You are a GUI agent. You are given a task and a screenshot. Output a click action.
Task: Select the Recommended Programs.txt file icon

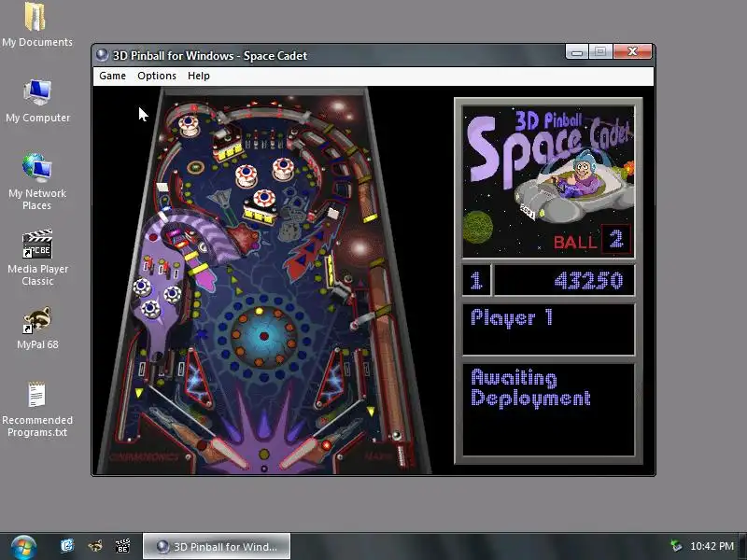click(x=36, y=395)
